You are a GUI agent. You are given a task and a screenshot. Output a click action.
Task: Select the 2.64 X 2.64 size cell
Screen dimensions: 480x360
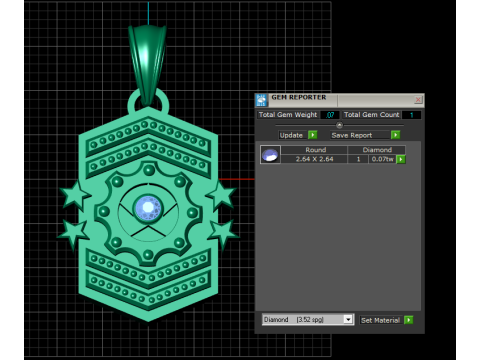pyautogui.click(x=314, y=159)
